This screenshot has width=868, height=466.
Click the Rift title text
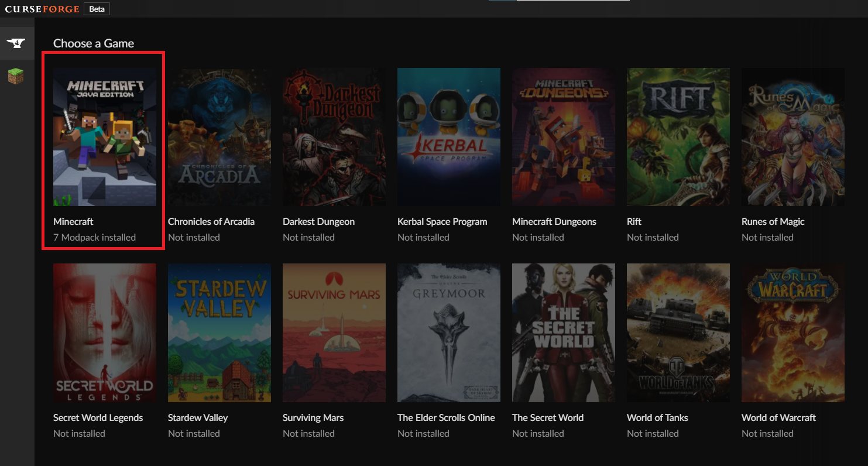[634, 221]
